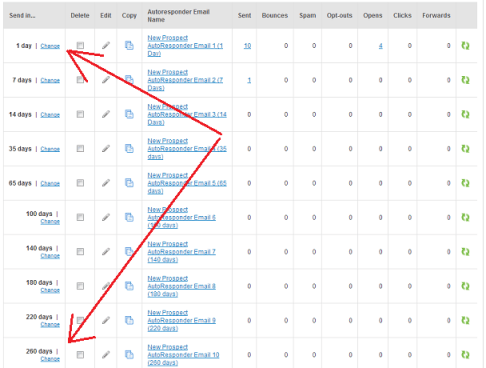Open New Prospect AutoResponder Email 10 link
Image resolution: width=486 pixels, height=368 pixels.
[183, 355]
